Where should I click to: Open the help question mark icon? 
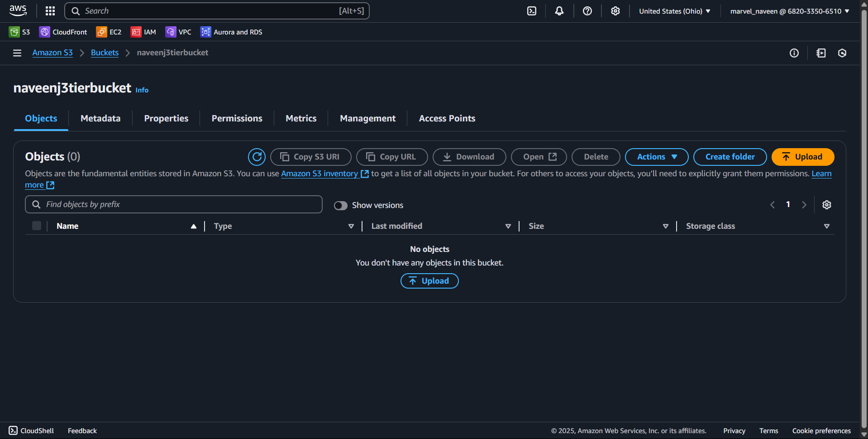587,11
